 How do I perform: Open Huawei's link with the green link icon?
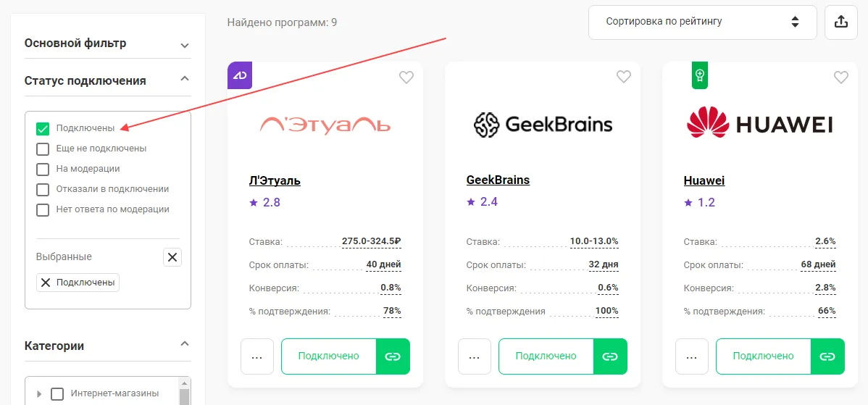(827, 356)
